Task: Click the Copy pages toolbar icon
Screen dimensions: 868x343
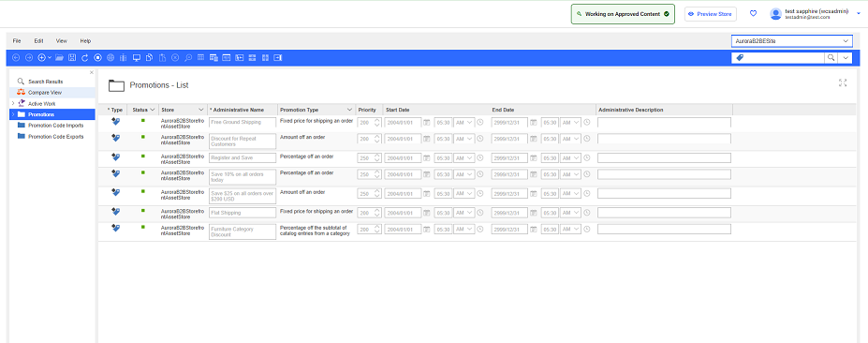Action: pyautogui.click(x=149, y=57)
